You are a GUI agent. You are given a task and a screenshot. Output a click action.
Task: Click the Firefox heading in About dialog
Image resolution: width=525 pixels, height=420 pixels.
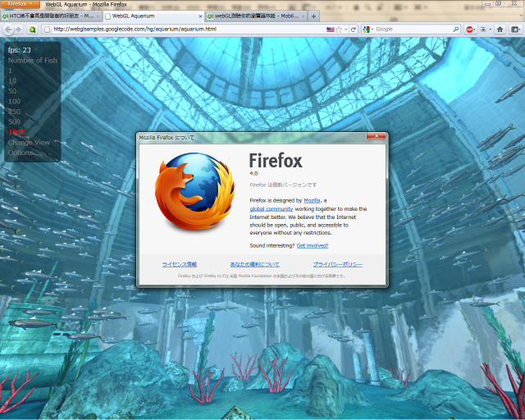coord(276,161)
